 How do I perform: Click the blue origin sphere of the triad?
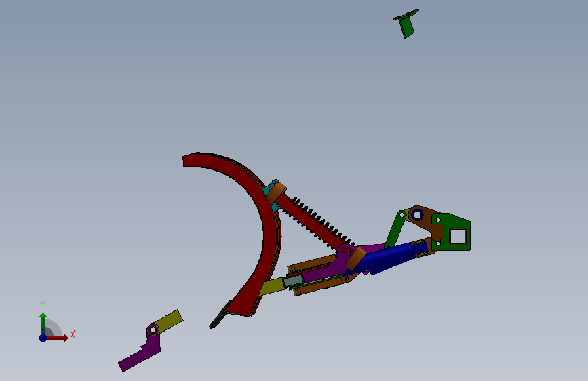point(43,338)
